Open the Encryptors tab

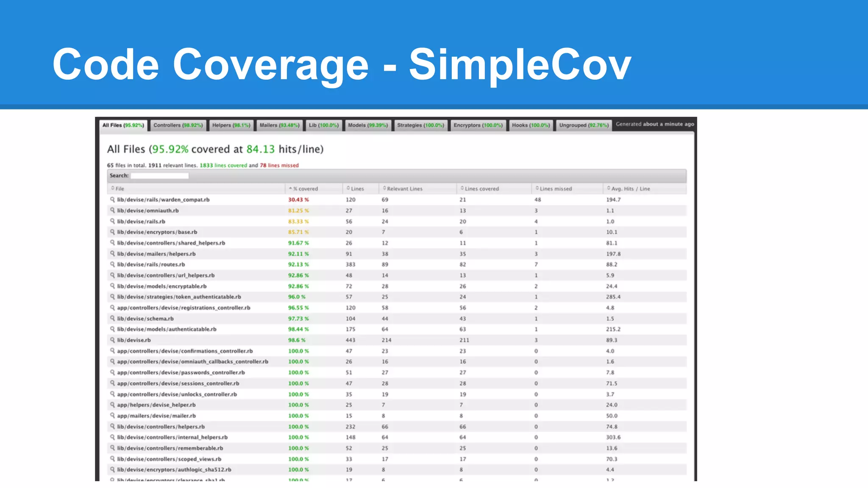tap(478, 125)
